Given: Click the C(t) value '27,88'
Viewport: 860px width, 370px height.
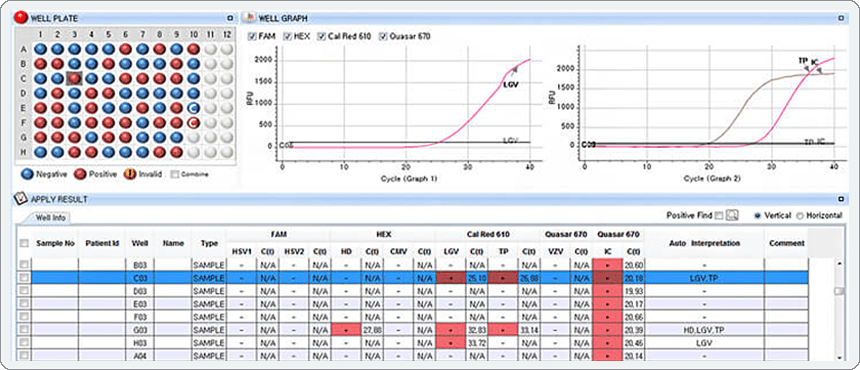Looking at the screenshot, I should (371, 329).
